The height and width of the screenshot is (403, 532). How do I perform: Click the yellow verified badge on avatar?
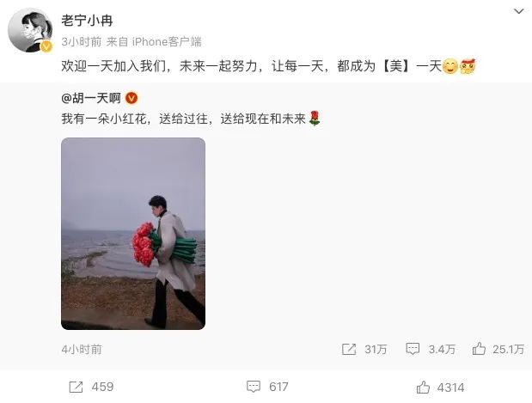tap(46, 46)
